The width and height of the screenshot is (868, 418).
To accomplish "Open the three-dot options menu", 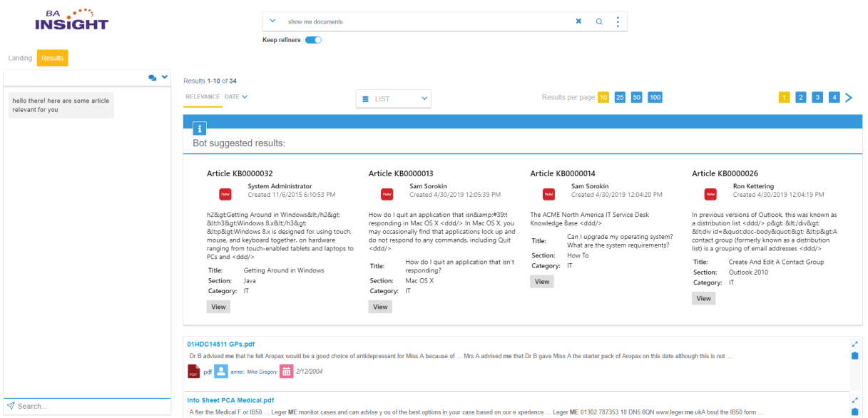I will [x=618, y=22].
